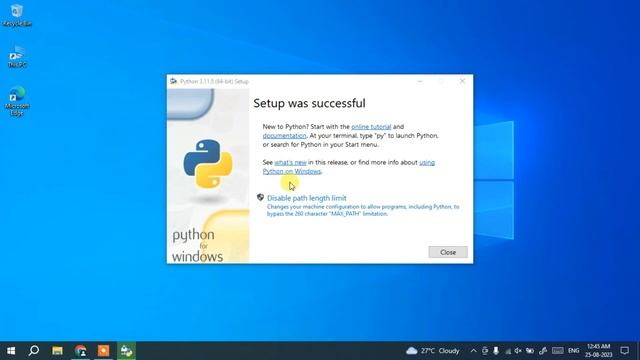Open taskbar Search
The width and height of the screenshot is (640, 360).
tap(34, 351)
